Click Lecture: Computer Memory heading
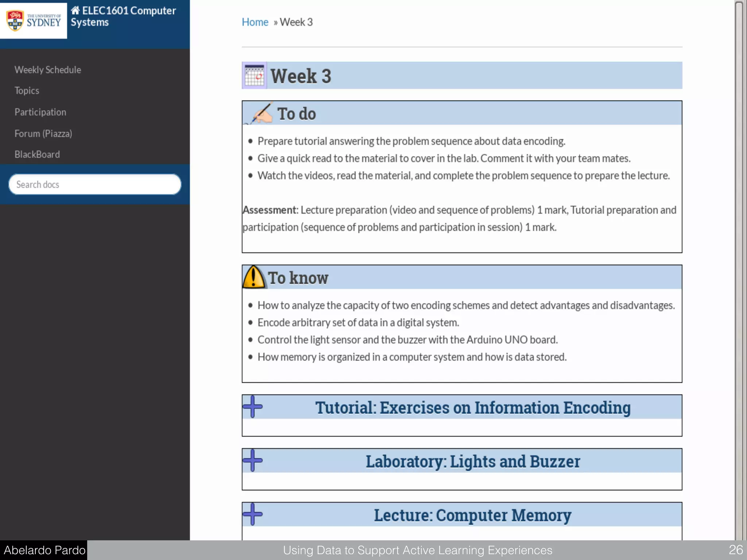This screenshot has height=560, width=747. click(473, 515)
